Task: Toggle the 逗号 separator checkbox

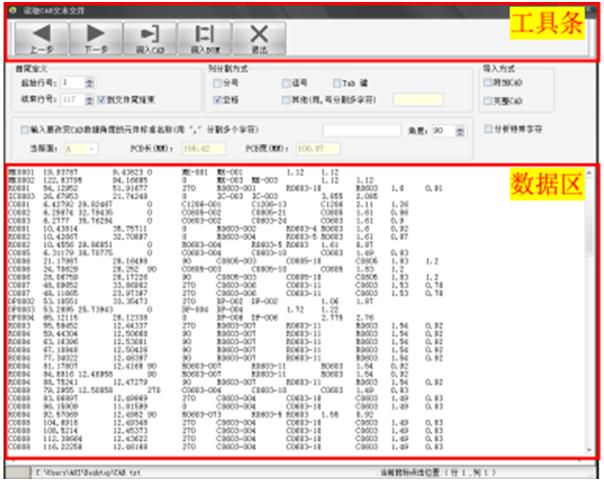Action: [286, 83]
